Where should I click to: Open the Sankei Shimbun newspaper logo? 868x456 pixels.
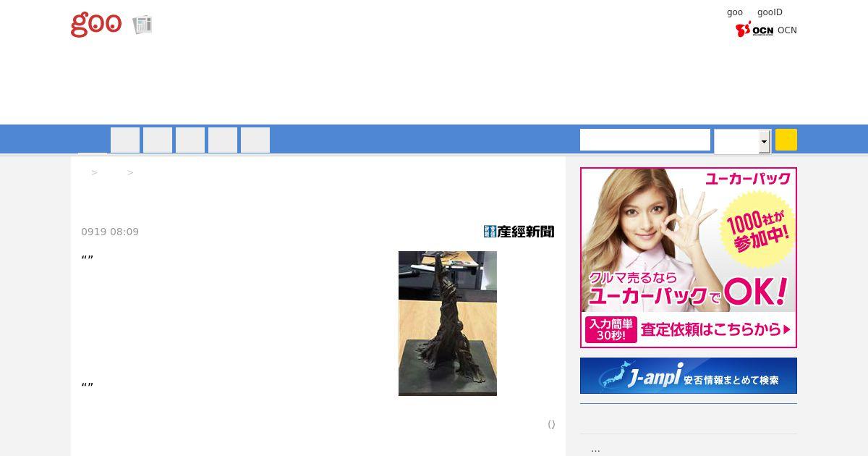tap(519, 232)
